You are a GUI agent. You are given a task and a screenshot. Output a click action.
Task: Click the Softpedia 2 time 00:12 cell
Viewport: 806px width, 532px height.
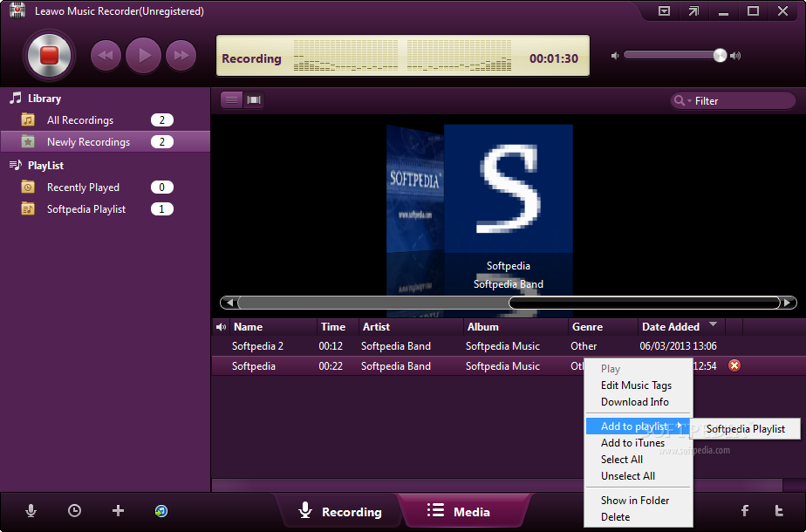(x=331, y=346)
